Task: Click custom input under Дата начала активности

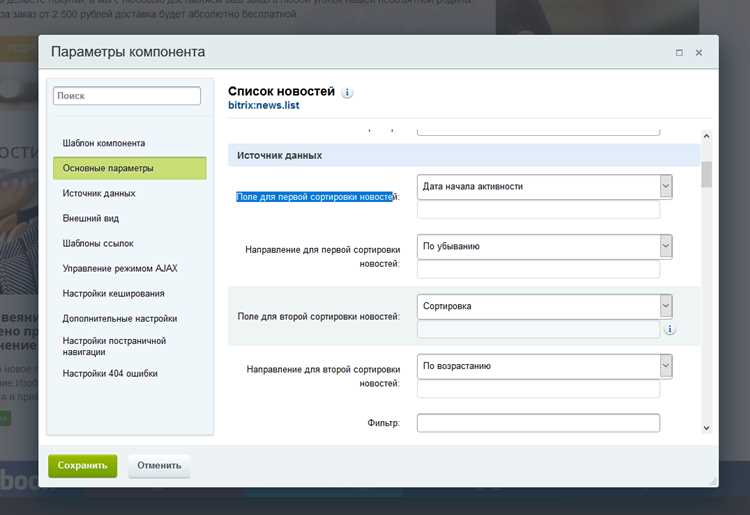Action: [x=538, y=209]
